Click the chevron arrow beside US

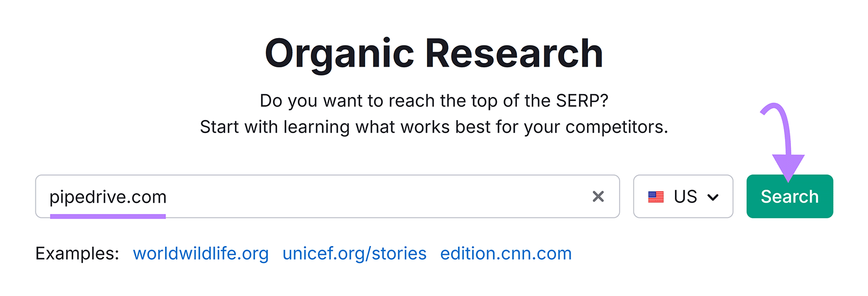click(x=713, y=197)
